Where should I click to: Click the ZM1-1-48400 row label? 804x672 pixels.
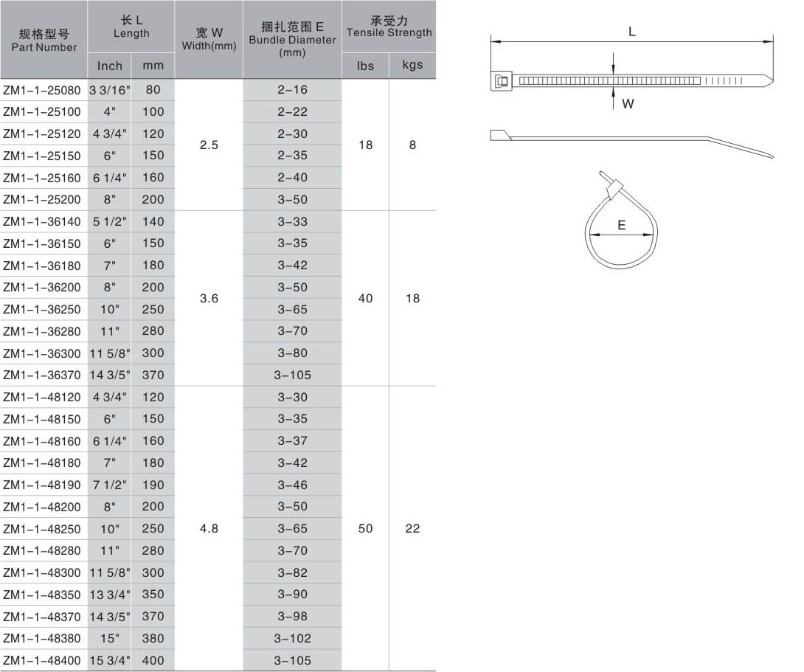coord(43,660)
